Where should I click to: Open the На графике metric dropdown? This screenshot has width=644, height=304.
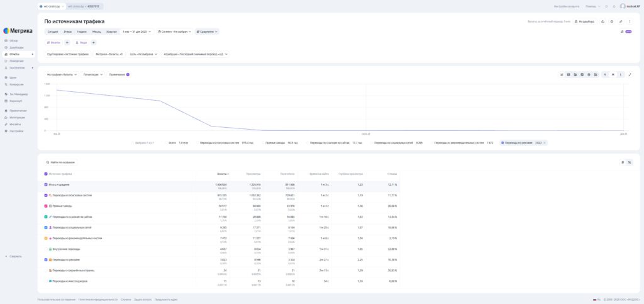[62, 75]
